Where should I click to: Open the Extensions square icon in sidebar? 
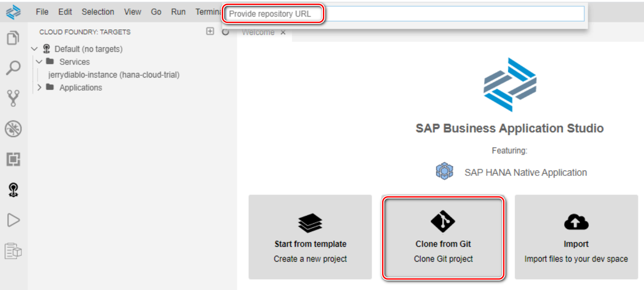[14, 159]
